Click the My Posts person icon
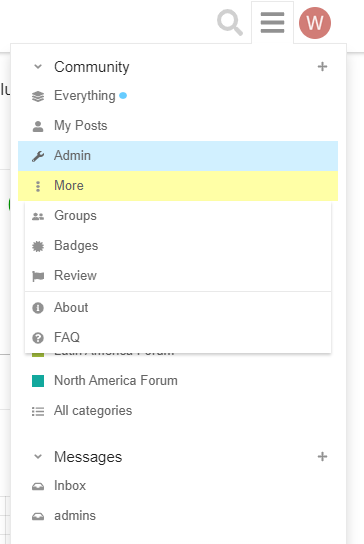The image size is (364, 544). coord(38,126)
